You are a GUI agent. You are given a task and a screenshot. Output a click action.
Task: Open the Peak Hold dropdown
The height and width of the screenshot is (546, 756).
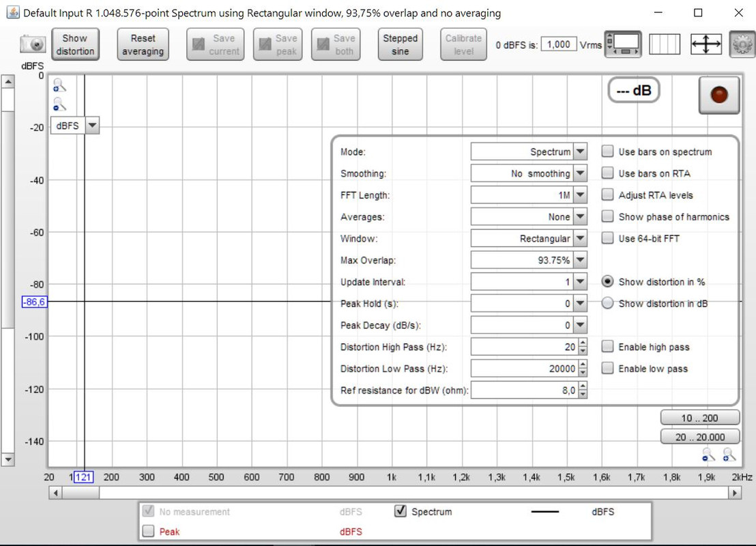point(581,304)
